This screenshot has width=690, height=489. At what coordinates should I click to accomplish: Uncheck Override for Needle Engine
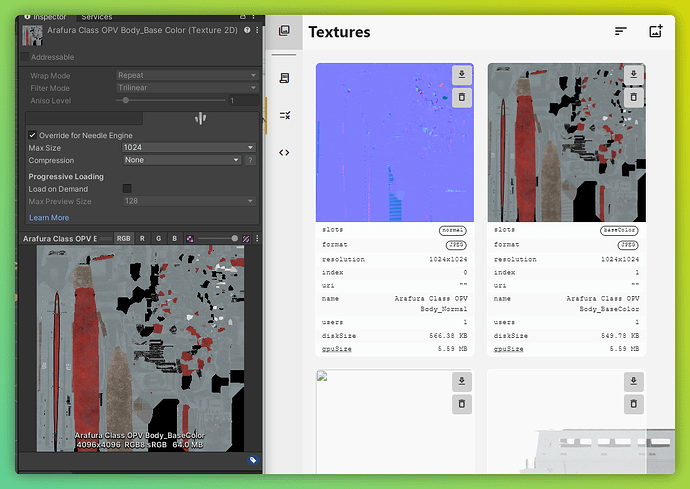point(32,135)
